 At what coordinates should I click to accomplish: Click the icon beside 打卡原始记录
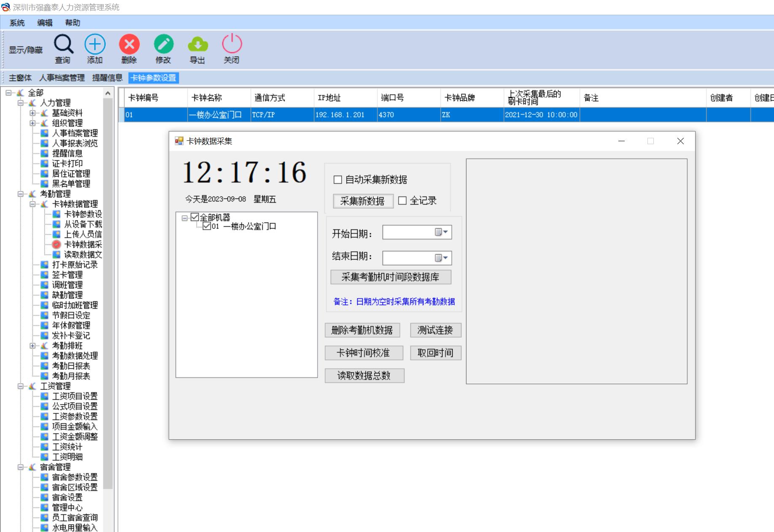click(x=44, y=265)
